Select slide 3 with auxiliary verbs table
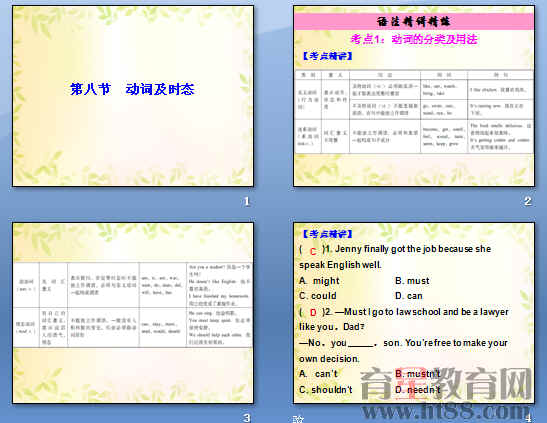 pos(133,313)
